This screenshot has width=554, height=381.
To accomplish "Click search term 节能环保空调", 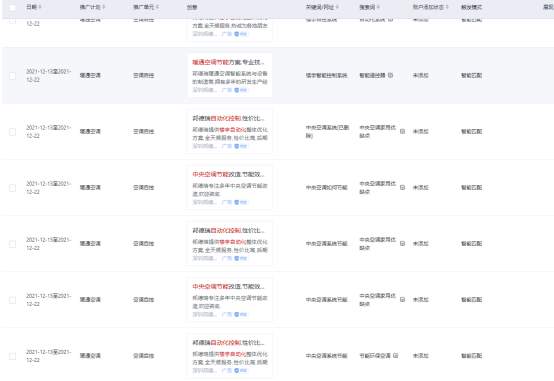I will click(375, 356).
